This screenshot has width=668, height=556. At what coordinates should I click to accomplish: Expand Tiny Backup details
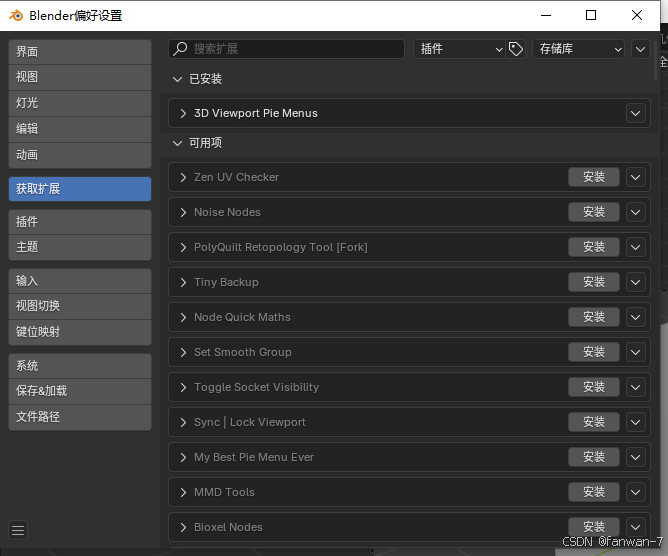point(183,282)
